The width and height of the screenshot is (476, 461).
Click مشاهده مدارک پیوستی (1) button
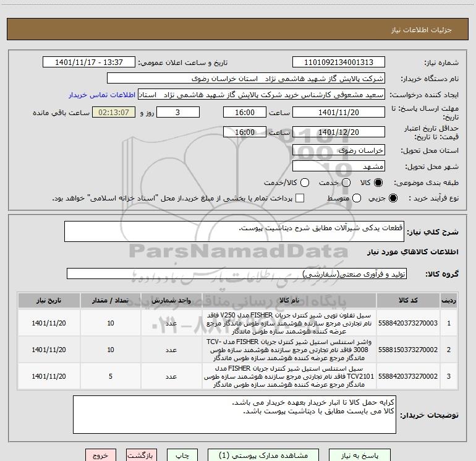click(263, 455)
